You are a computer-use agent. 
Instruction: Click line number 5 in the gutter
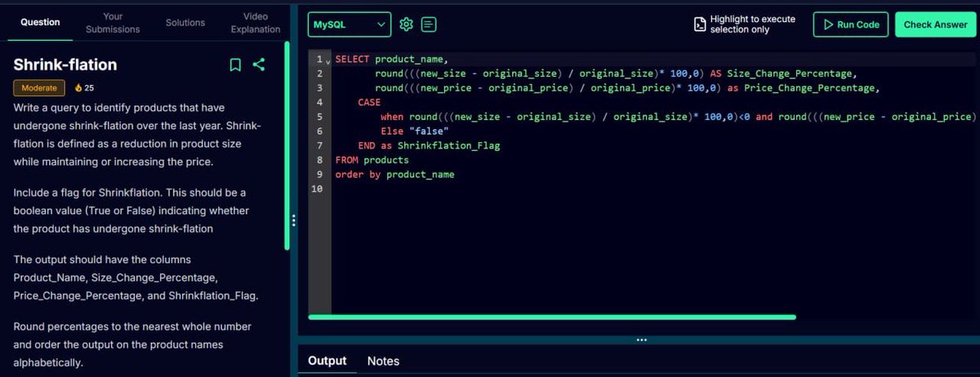319,117
